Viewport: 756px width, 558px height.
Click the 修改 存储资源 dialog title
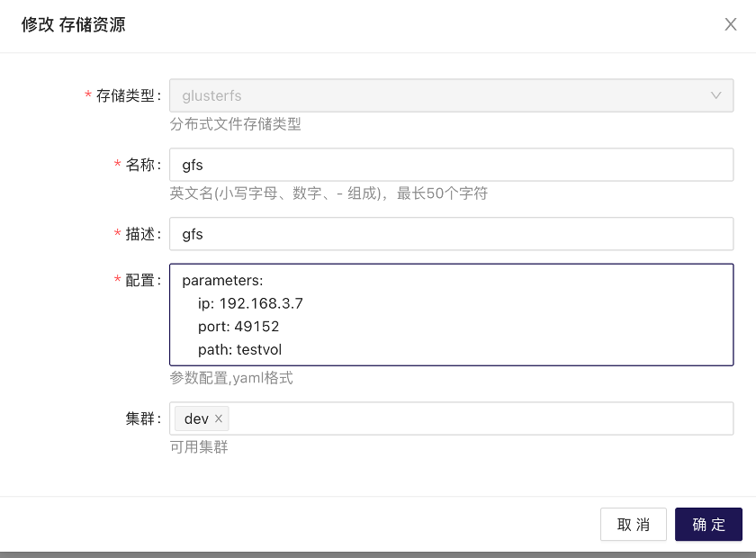click(x=73, y=24)
